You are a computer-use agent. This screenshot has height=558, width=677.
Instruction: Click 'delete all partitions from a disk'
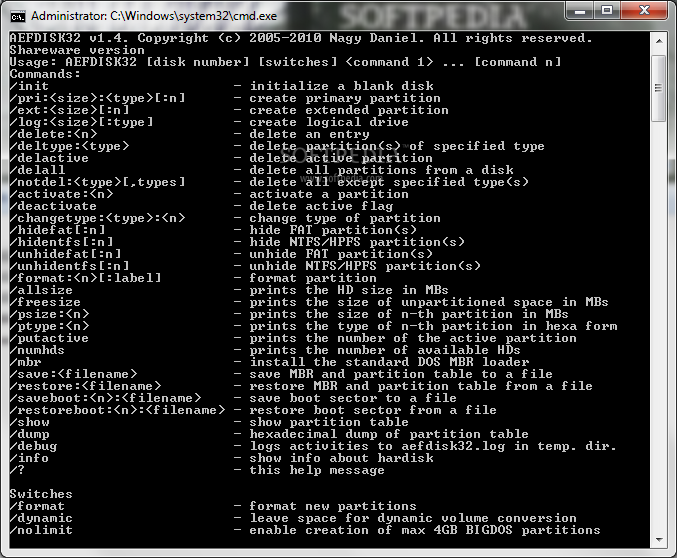coord(381,170)
